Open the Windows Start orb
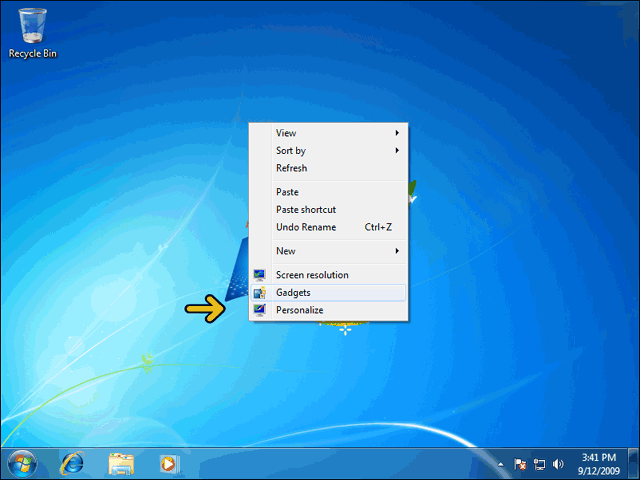640x480 pixels. [22, 464]
